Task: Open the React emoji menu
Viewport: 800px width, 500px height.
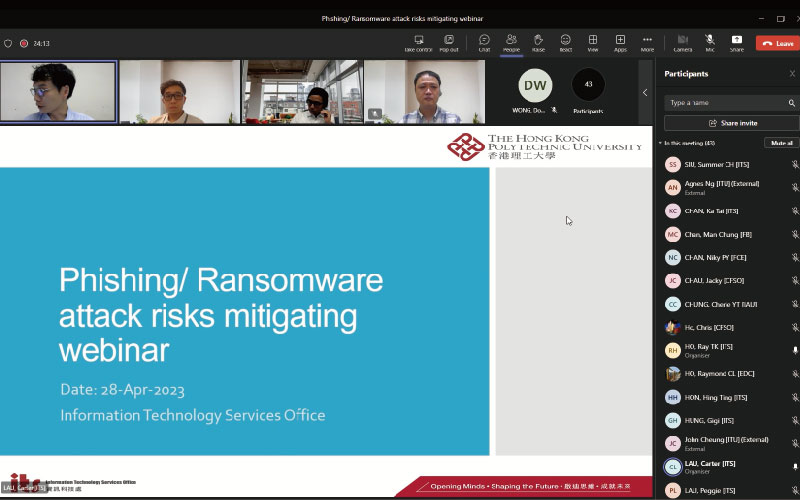Action: click(x=565, y=42)
